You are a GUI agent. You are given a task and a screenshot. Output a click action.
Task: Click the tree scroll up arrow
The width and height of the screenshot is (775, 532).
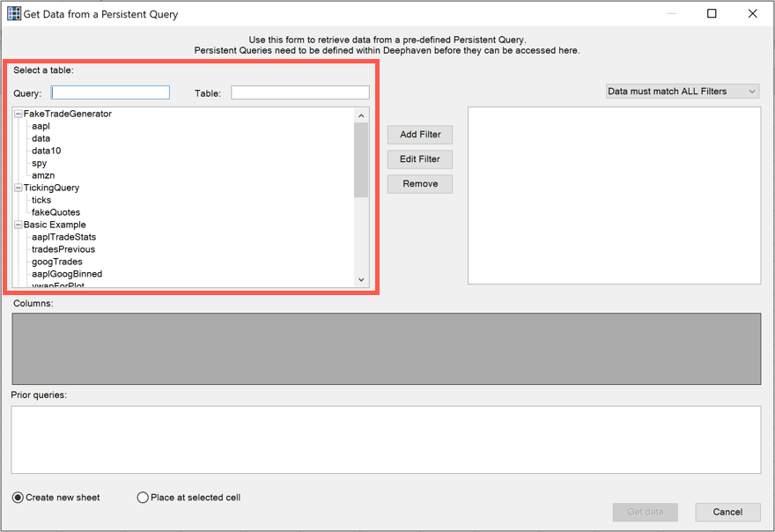point(361,115)
